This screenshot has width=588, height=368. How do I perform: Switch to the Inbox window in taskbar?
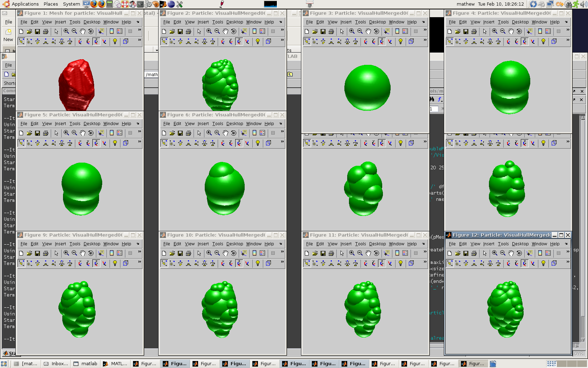pos(56,364)
